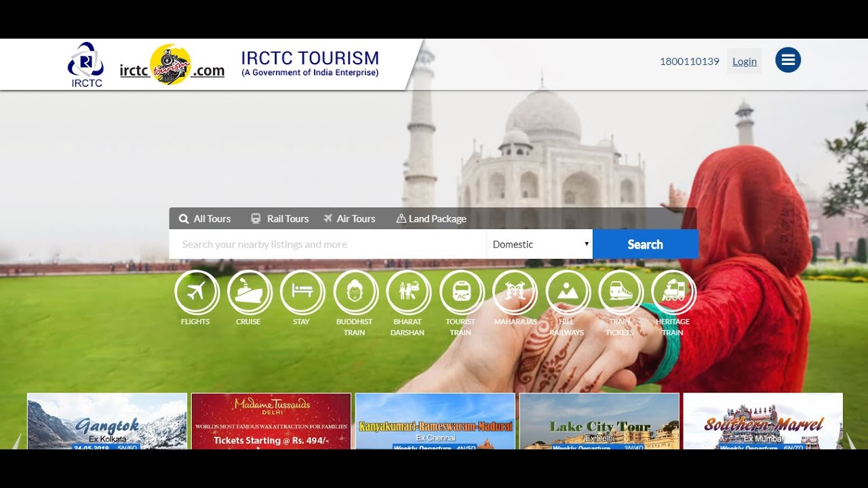Image resolution: width=868 pixels, height=488 pixels.
Task: Open the Train Tickets icon
Action: pyautogui.click(x=620, y=293)
